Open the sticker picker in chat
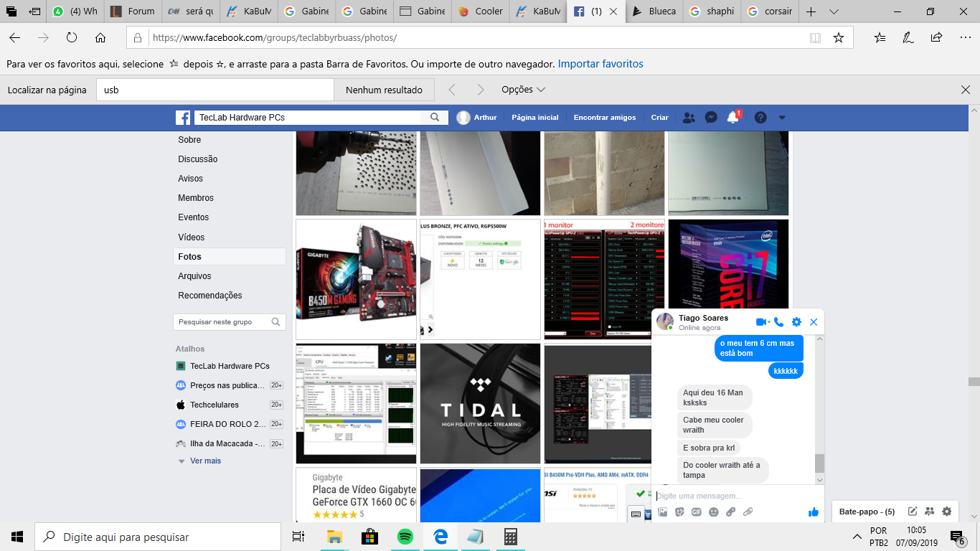The height and width of the screenshot is (551, 980). (x=679, y=512)
